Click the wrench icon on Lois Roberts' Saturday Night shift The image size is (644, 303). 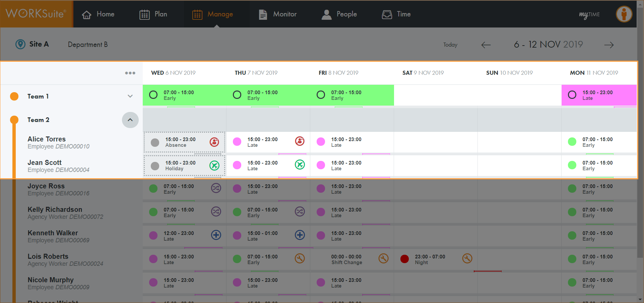(467, 258)
